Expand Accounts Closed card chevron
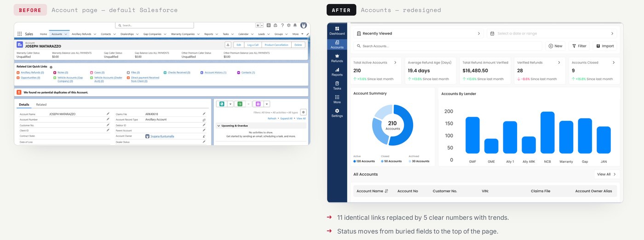The width and height of the screenshot is (644, 240). pyautogui.click(x=614, y=63)
